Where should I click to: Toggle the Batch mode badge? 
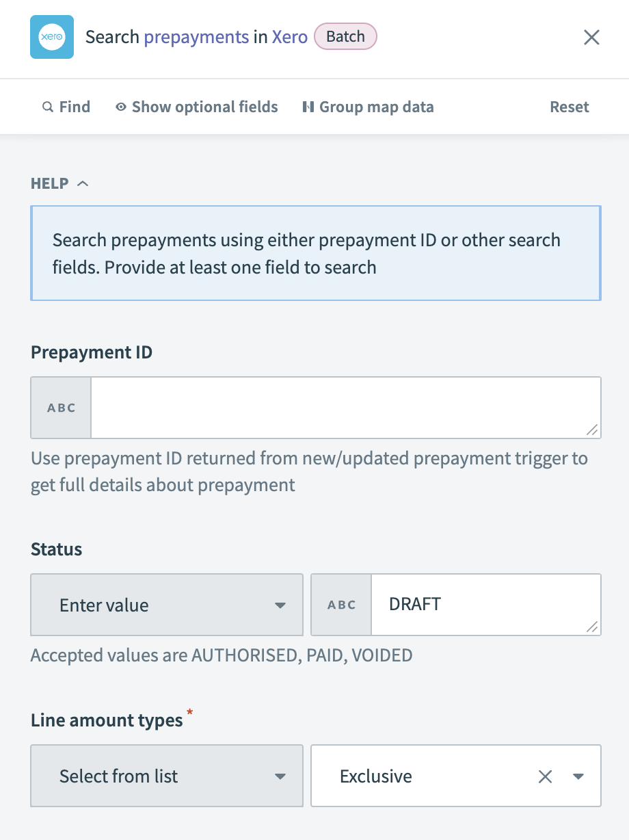pos(345,37)
